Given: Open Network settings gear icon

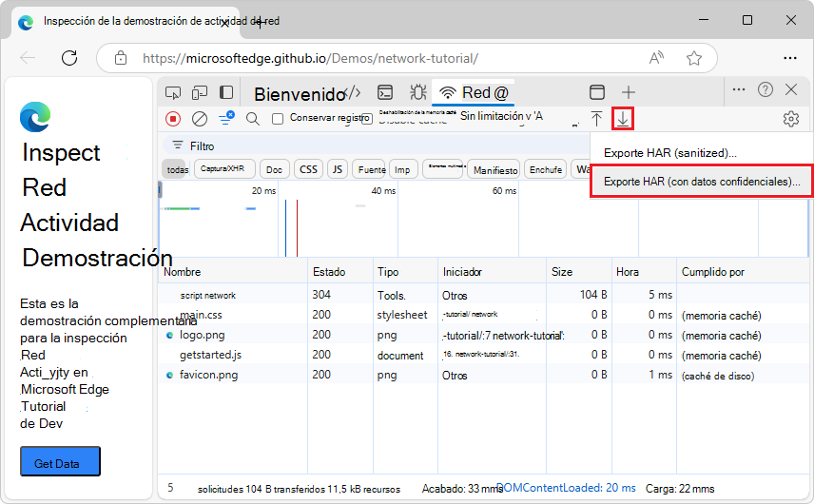Looking at the screenshot, I should click(x=790, y=119).
